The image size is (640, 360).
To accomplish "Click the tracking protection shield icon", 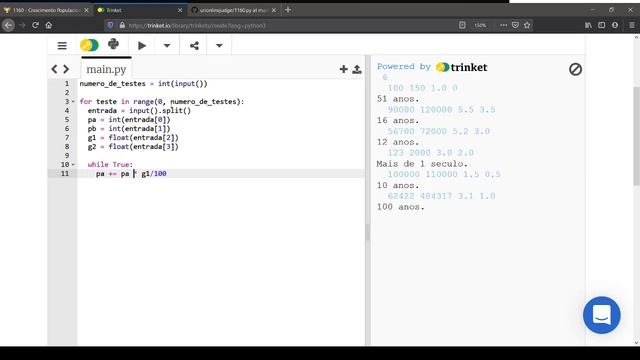I will 110,25.
